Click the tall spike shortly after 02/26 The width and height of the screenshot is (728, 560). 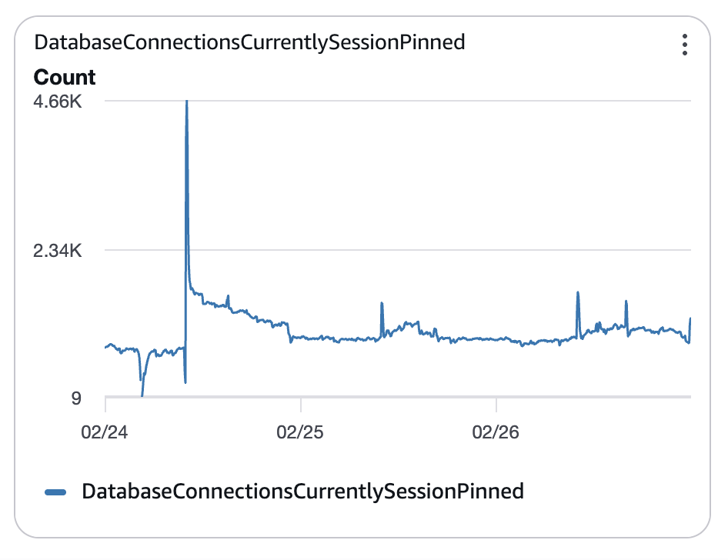(x=578, y=293)
